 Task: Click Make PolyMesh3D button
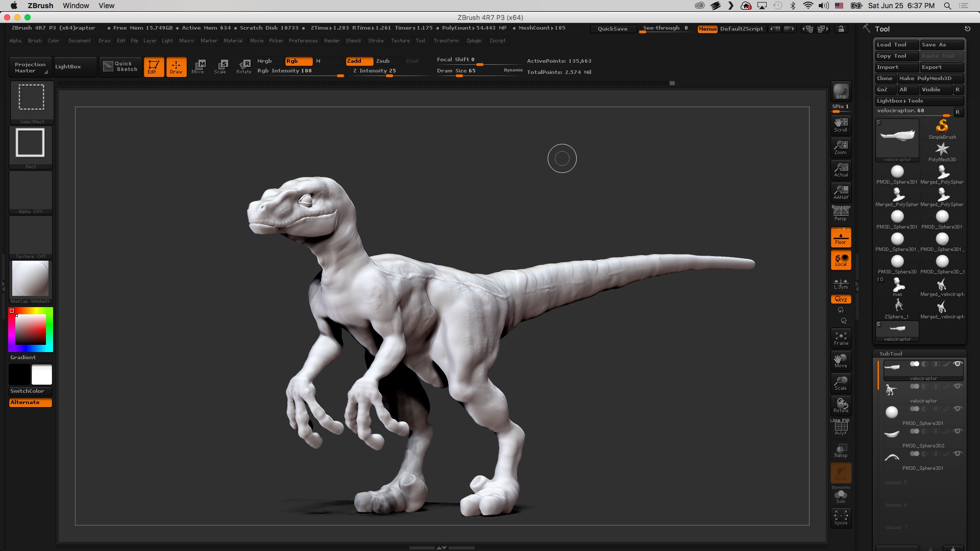point(930,79)
